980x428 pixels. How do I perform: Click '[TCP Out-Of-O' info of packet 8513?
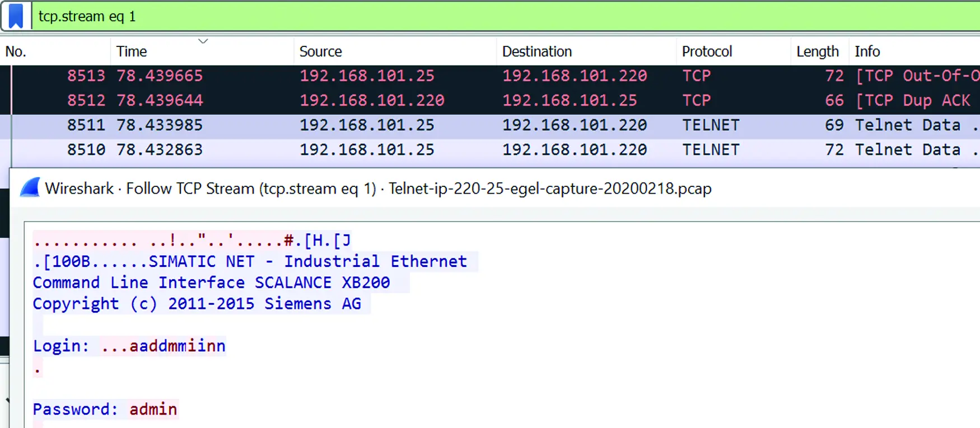pos(917,76)
